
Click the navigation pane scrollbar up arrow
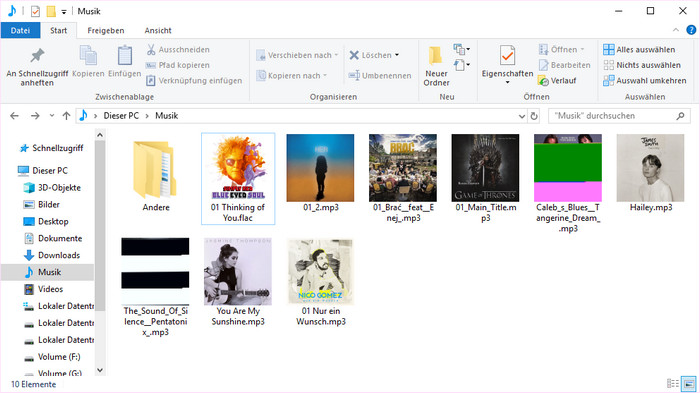[100, 135]
